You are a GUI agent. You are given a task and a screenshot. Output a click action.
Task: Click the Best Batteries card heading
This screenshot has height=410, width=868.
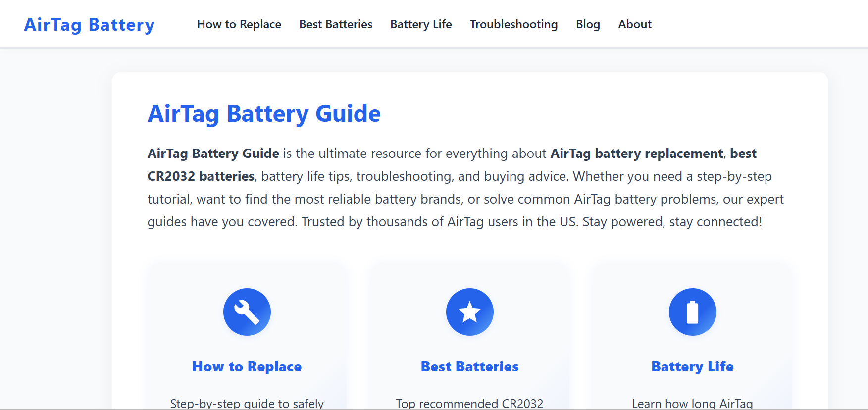click(x=469, y=366)
